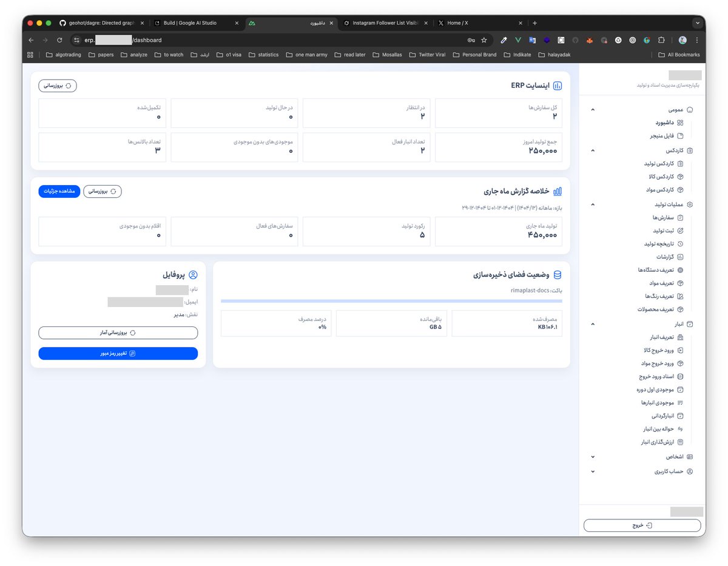Click the تعریف انبار building icon

click(x=680, y=337)
